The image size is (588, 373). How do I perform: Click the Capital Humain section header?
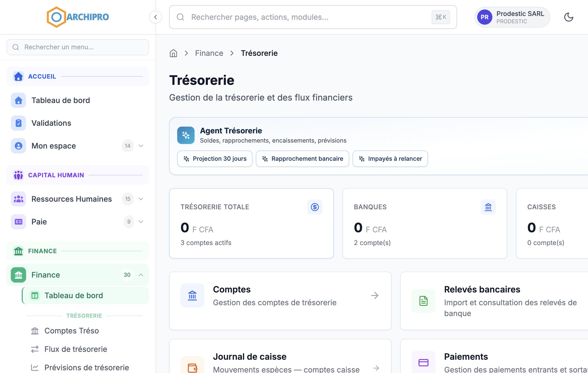tap(78, 175)
